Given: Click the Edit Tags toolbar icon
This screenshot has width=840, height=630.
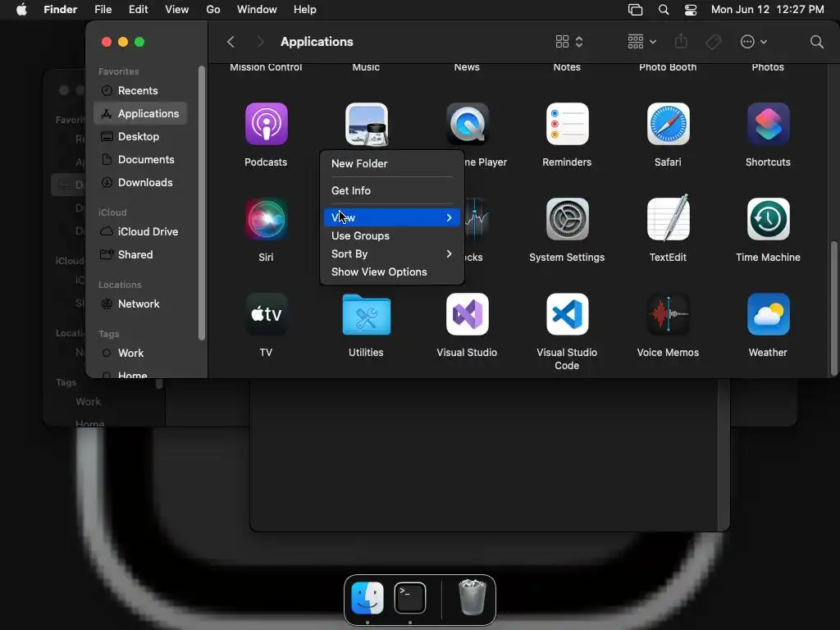Looking at the screenshot, I should [713, 42].
